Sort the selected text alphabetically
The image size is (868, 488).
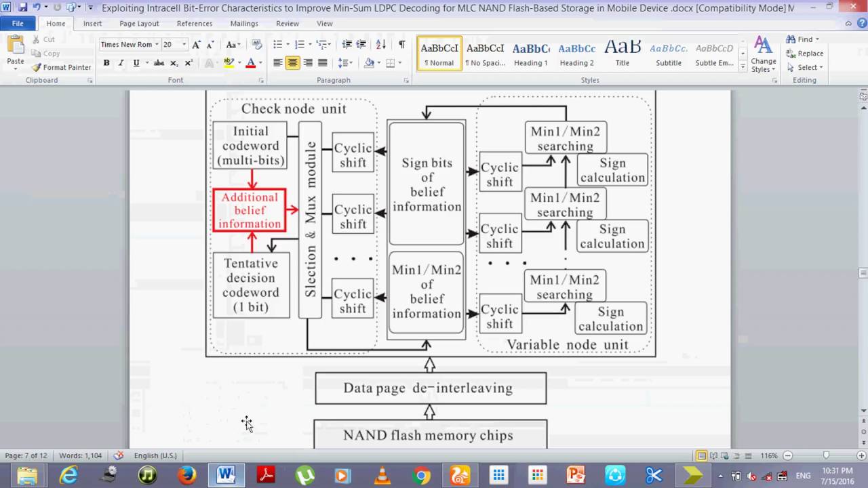pos(380,45)
